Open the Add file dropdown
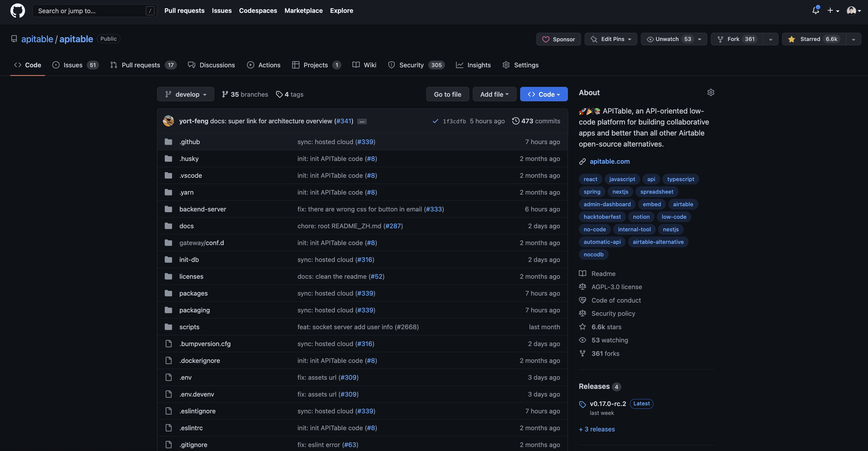 click(494, 94)
